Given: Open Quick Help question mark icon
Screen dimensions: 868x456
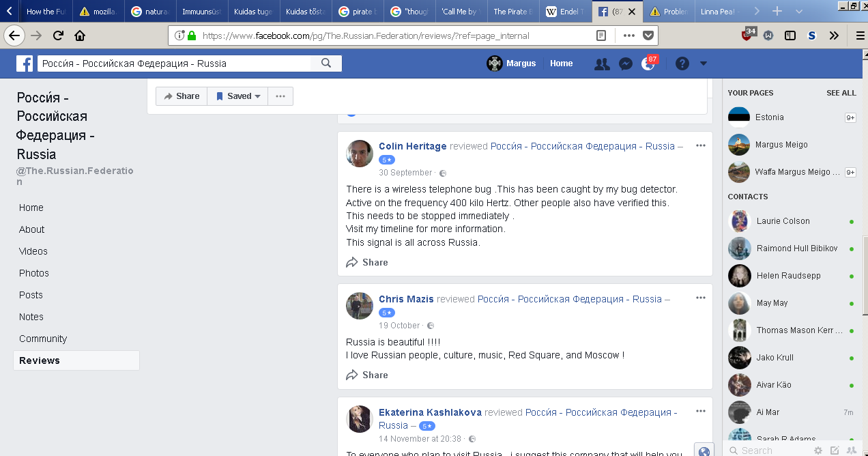Looking at the screenshot, I should [682, 63].
